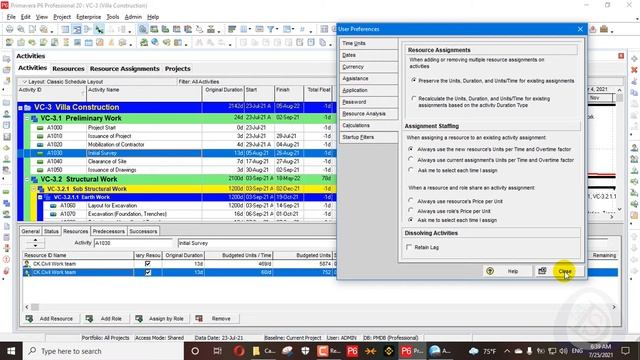The height and width of the screenshot is (360, 640).
Task: Toggle Primary Resource checkbox in first resource row
Action: point(148,264)
